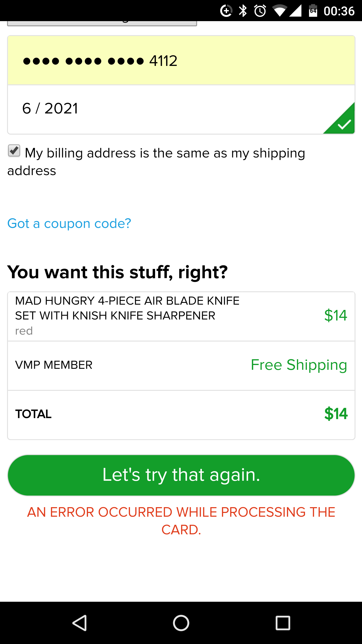Tap the Total $14 row

point(181,414)
